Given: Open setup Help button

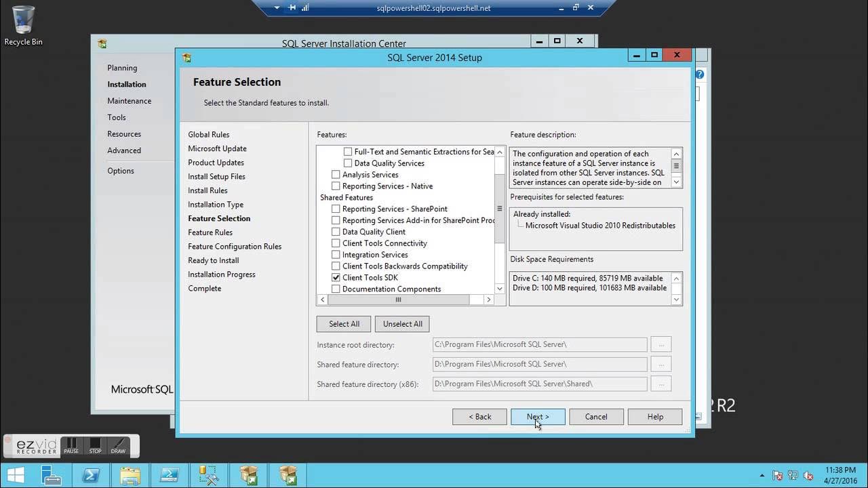Looking at the screenshot, I should [x=655, y=417].
